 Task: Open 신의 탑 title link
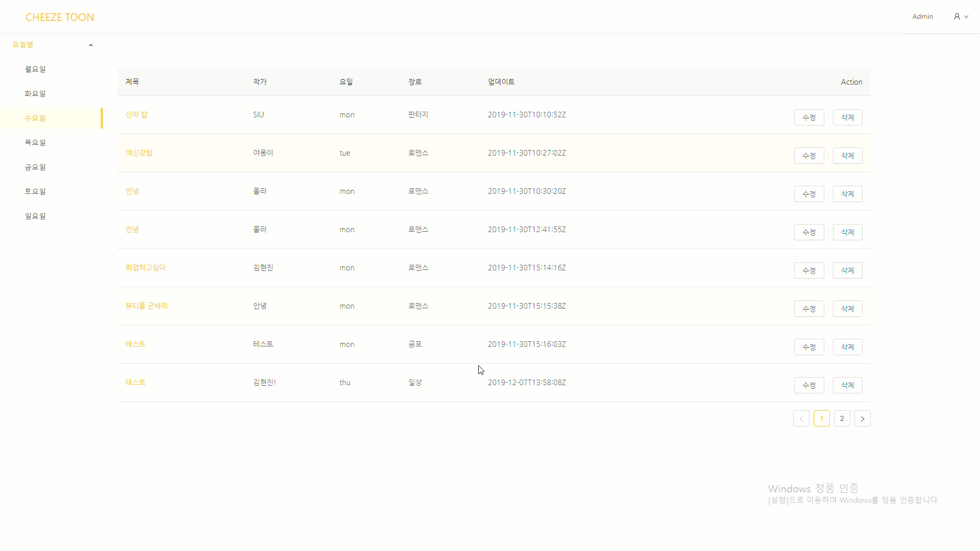click(136, 114)
